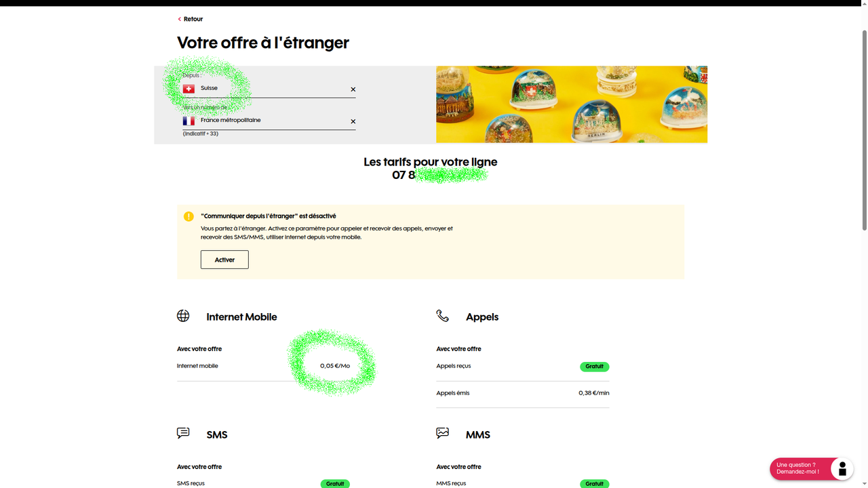This screenshot has height=488, width=868.
Task: Click the MMS picture message icon
Action: click(442, 433)
